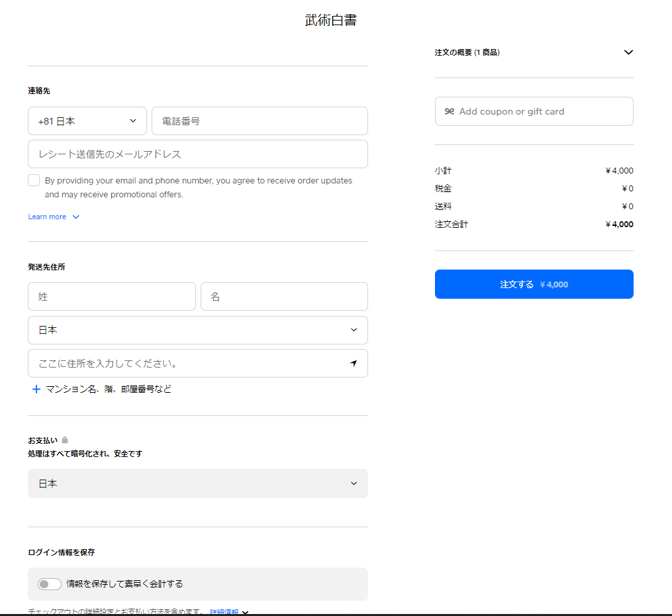Viewport: 672px width, 616px height.
Task: Toggle save info for faster checkout
Action: tap(50, 584)
